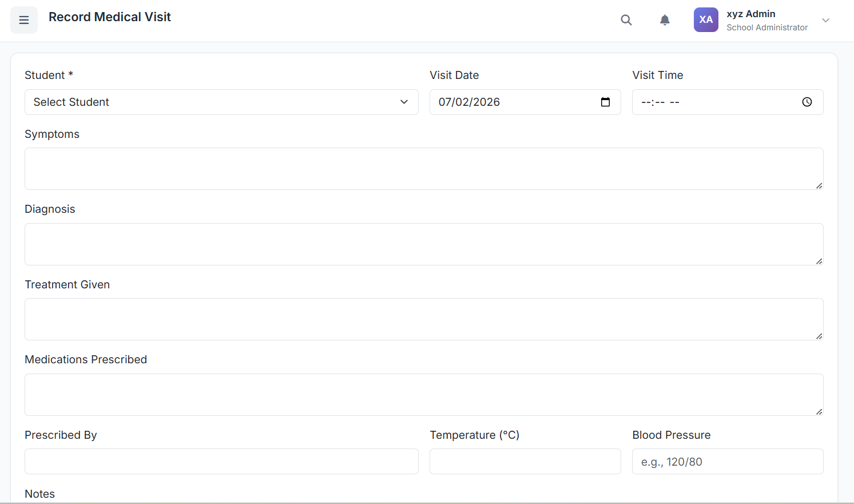Screen dimensions: 854x504
Task: Click the Symptoms textarea resize handle
Action: click(x=819, y=185)
